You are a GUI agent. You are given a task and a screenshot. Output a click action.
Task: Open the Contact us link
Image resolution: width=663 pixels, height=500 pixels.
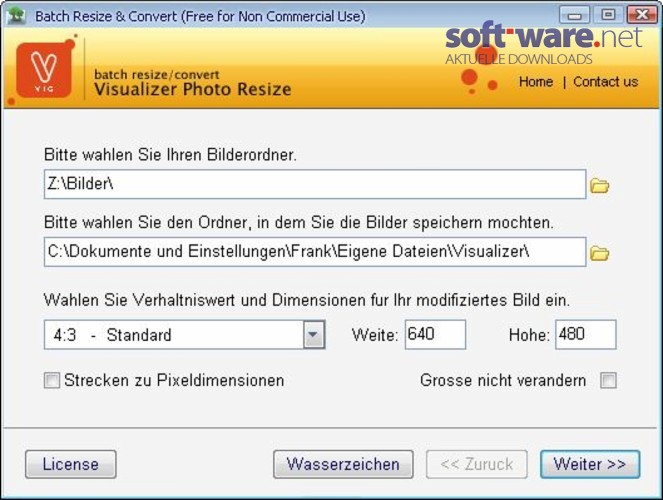[605, 82]
